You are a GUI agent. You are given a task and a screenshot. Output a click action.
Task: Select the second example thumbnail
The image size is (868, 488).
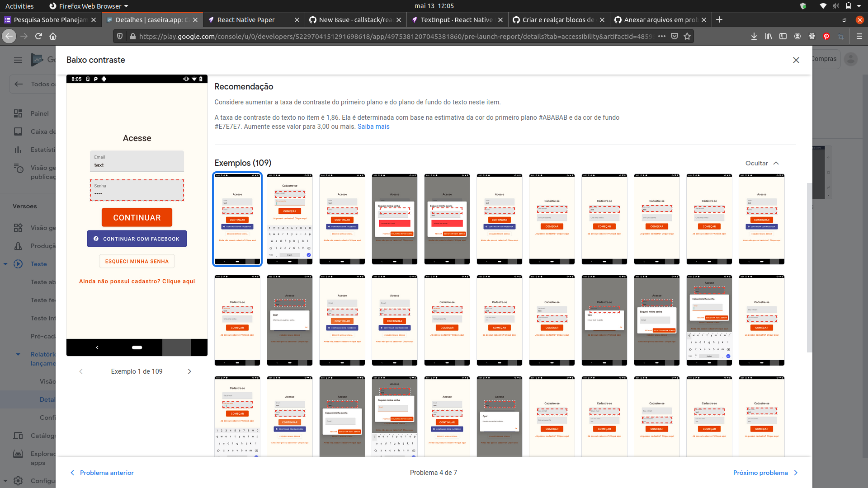[289, 219]
